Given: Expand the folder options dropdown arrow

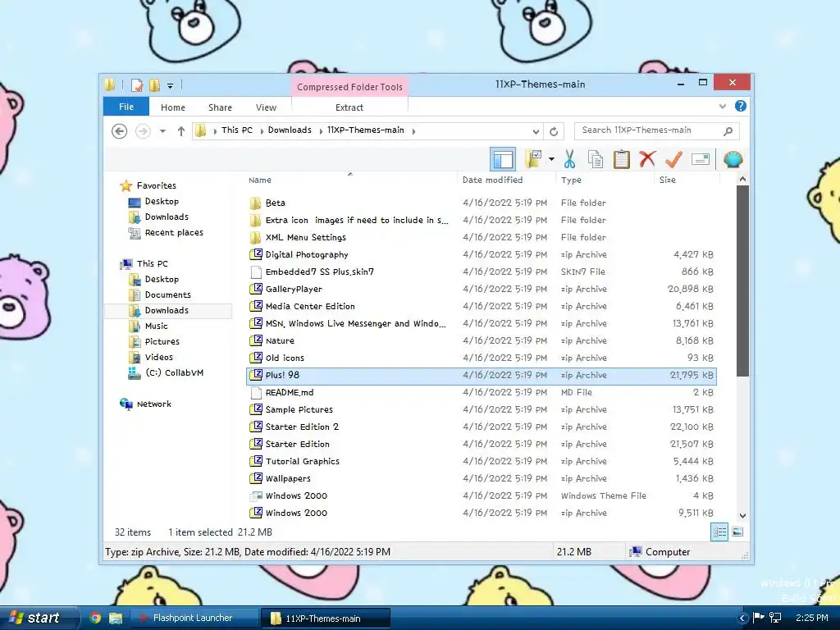Looking at the screenshot, I should tap(550, 159).
